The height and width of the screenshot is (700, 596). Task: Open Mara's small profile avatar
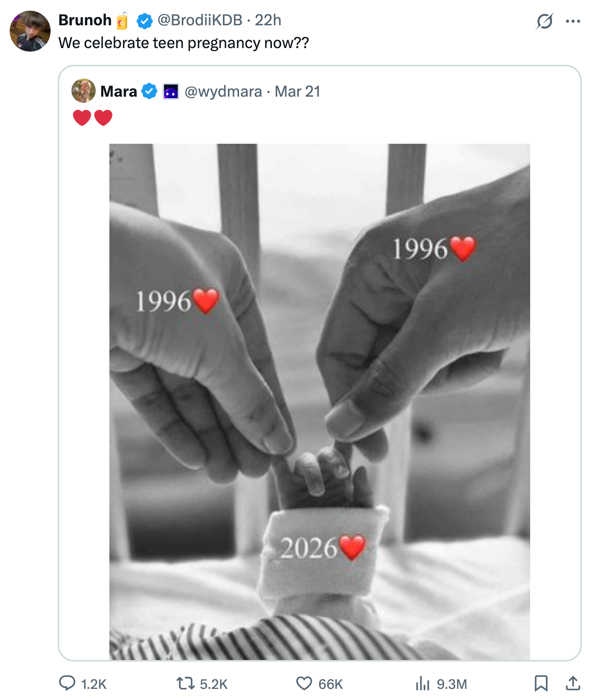tap(84, 91)
